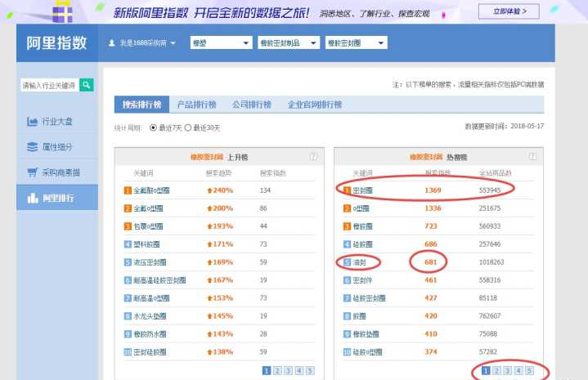Go to page 3 of 热搜榜

pyautogui.click(x=508, y=371)
